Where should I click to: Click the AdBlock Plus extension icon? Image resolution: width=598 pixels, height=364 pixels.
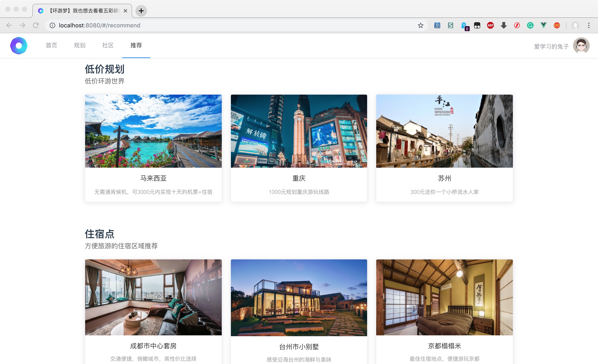coord(490,25)
